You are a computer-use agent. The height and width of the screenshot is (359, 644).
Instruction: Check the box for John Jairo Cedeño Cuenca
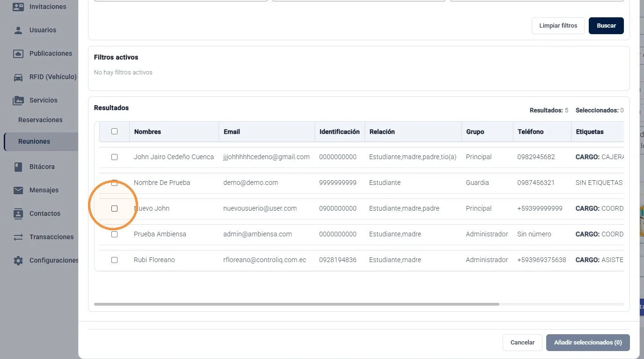point(114,157)
